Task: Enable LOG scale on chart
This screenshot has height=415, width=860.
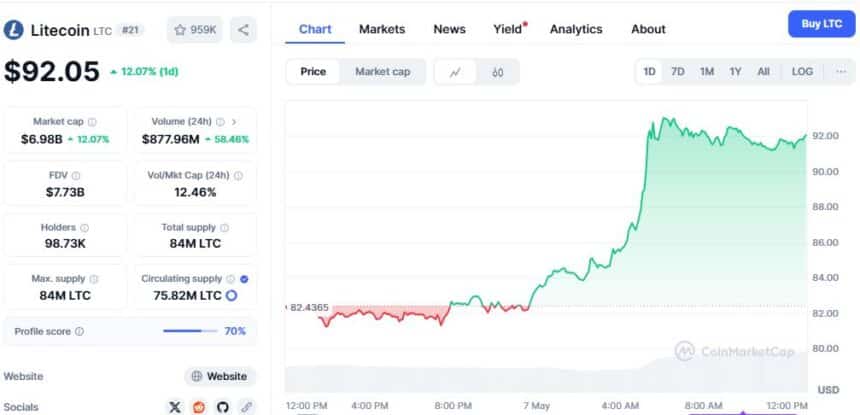Action: pos(802,72)
